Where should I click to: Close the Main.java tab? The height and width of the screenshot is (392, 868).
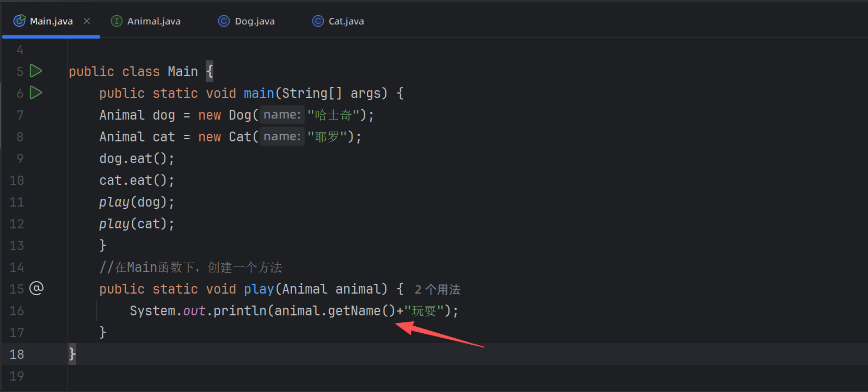point(87,21)
